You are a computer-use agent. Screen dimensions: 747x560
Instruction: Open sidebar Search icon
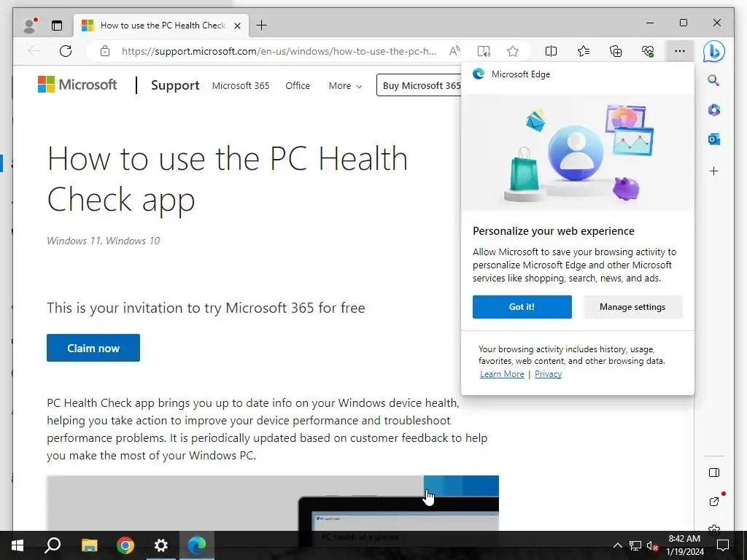pos(713,80)
